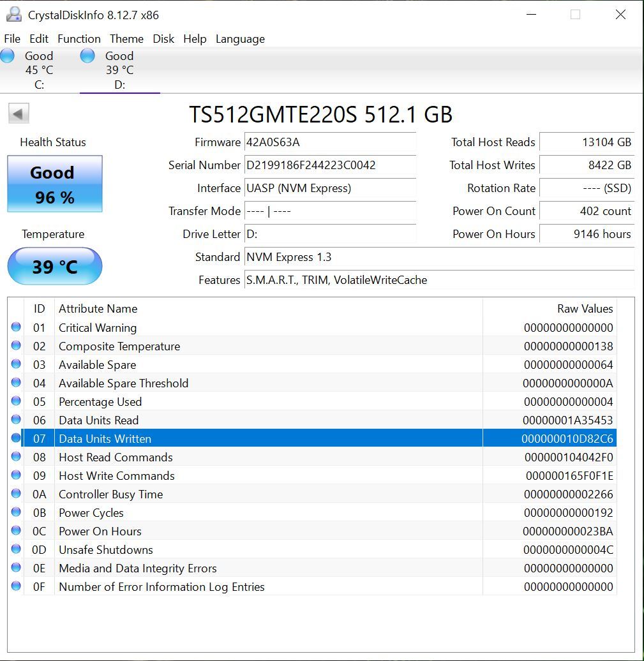This screenshot has width=644, height=661.
Task: Click the status dot beside Media and Data Integrity Errors
Action: (16, 568)
